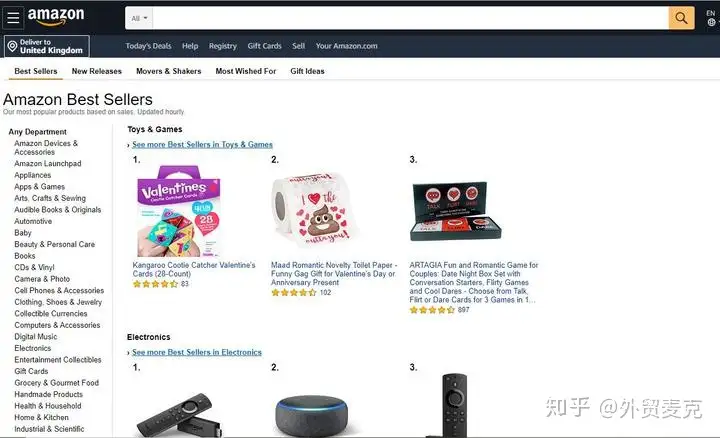Open the Valentines Cootie Catcher product image
Screen dimensions: 720x438
pyautogui.click(x=179, y=211)
